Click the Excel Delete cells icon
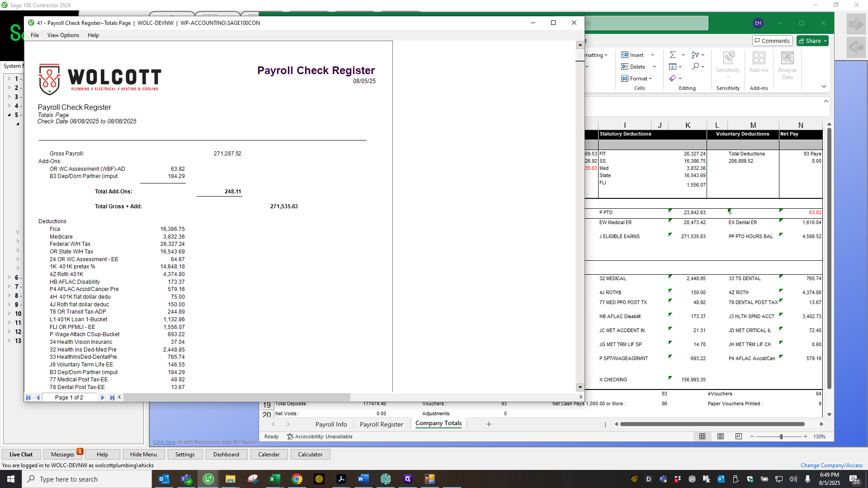This screenshot has width=868, height=488. tap(625, 66)
